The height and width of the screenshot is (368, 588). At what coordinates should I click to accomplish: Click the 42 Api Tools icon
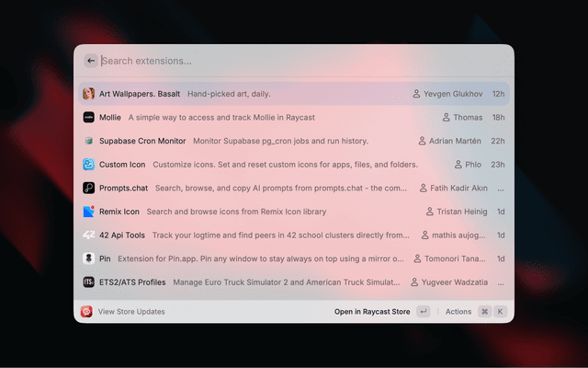[89, 235]
